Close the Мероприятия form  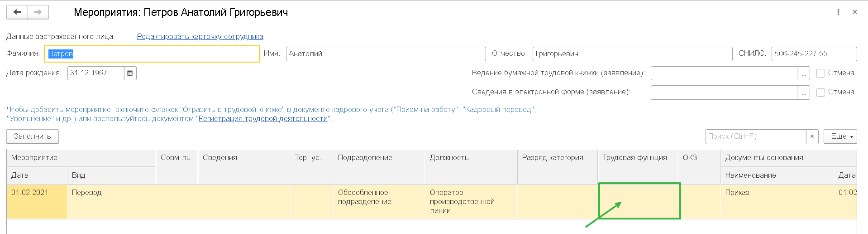pyautogui.click(x=854, y=12)
